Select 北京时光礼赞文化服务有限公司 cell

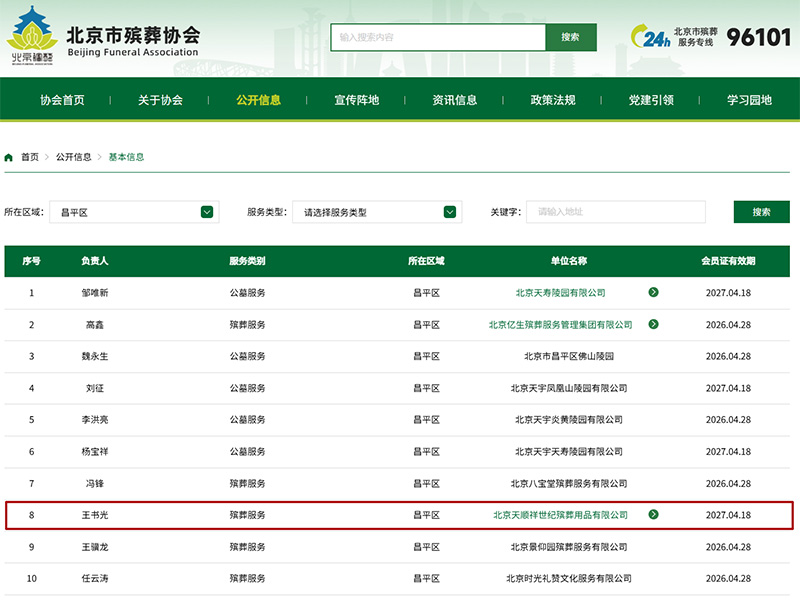pyautogui.click(x=569, y=579)
